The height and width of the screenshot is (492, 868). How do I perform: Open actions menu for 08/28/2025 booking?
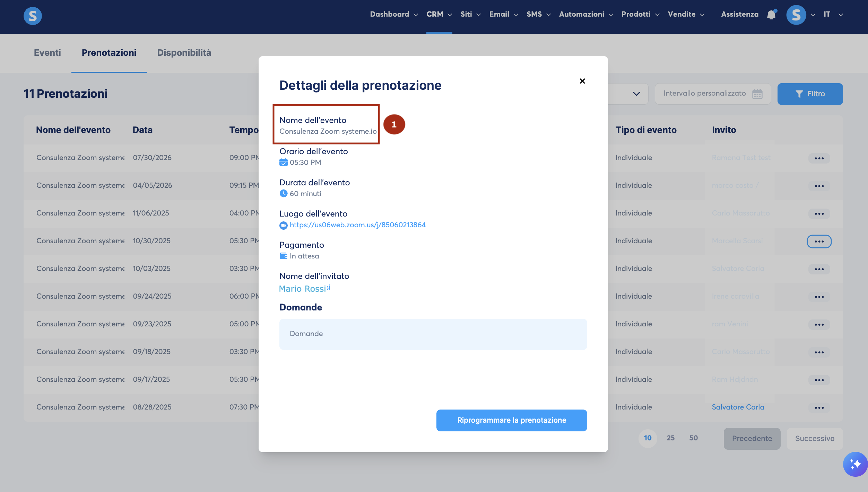819,408
